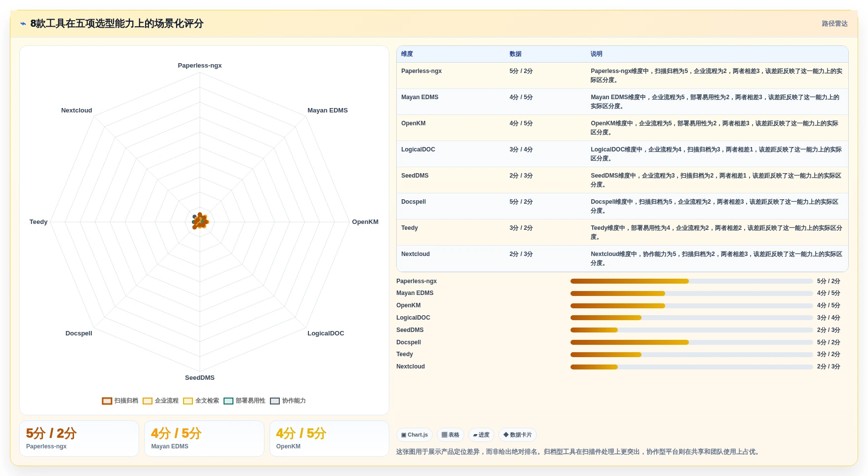Open the Mayan EDMS 4分 / 5分 data card
The image size is (868, 476).
point(204,439)
